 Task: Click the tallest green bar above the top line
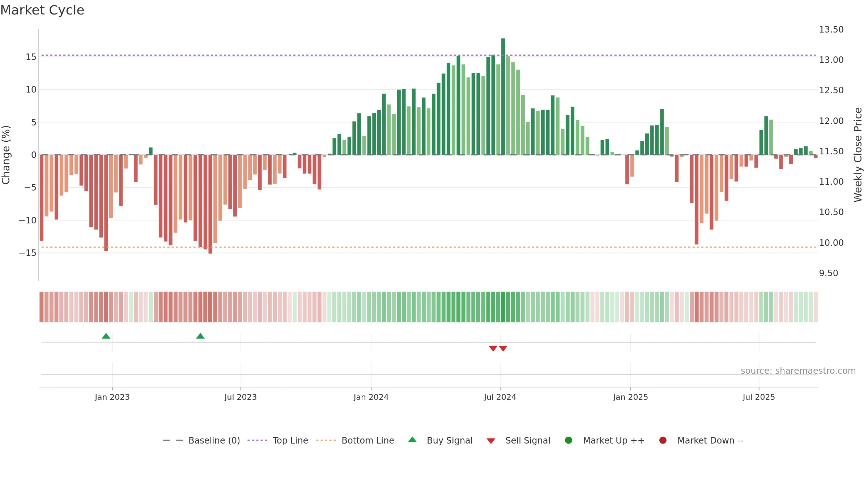[x=503, y=97]
